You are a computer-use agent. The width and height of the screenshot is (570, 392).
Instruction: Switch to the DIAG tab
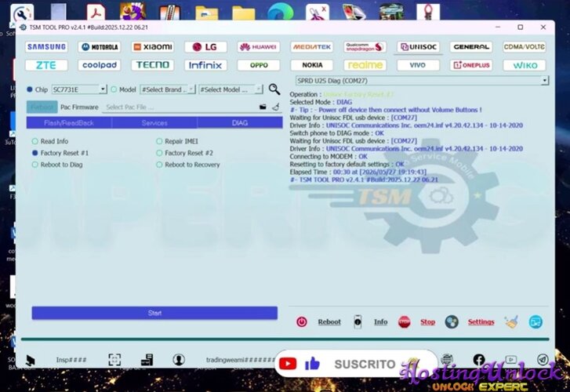click(240, 123)
